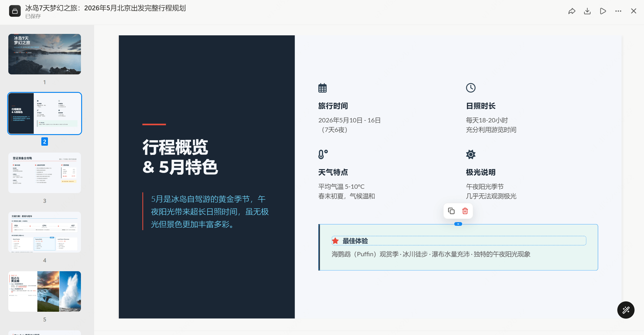
Task: Click the share arrow icon
Action: pos(572,11)
